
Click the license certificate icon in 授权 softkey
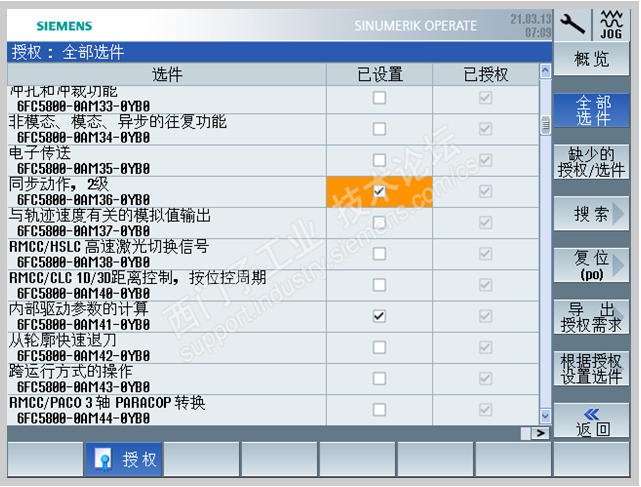103,459
